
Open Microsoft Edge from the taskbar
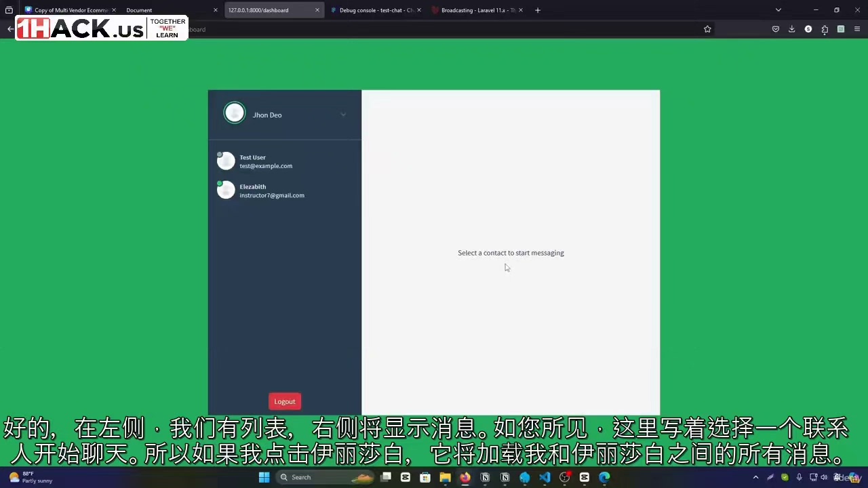pos(604,477)
